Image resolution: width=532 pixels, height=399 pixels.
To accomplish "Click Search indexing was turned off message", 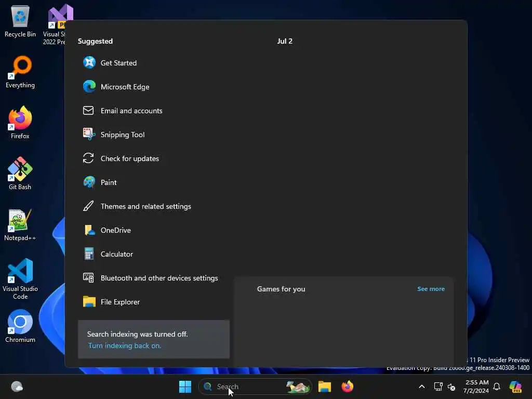I will (x=137, y=334).
